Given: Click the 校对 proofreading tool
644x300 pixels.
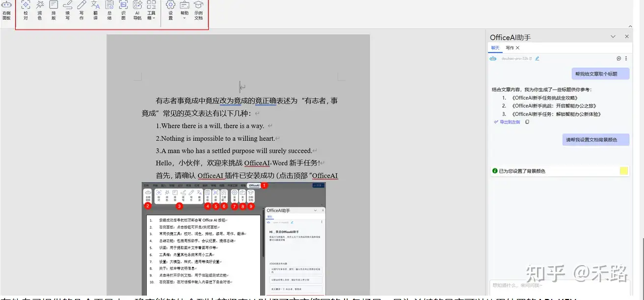Looking at the screenshot, I should pos(26,10).
